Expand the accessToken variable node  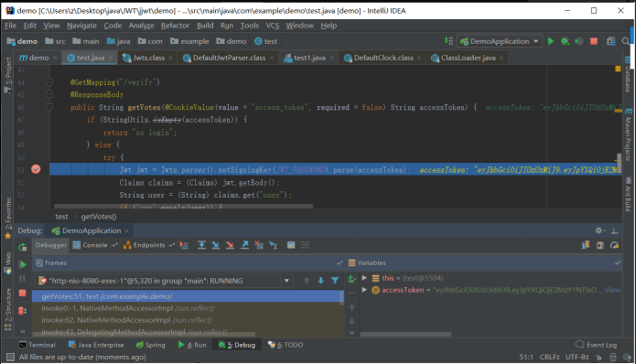[x=364, y=290]
